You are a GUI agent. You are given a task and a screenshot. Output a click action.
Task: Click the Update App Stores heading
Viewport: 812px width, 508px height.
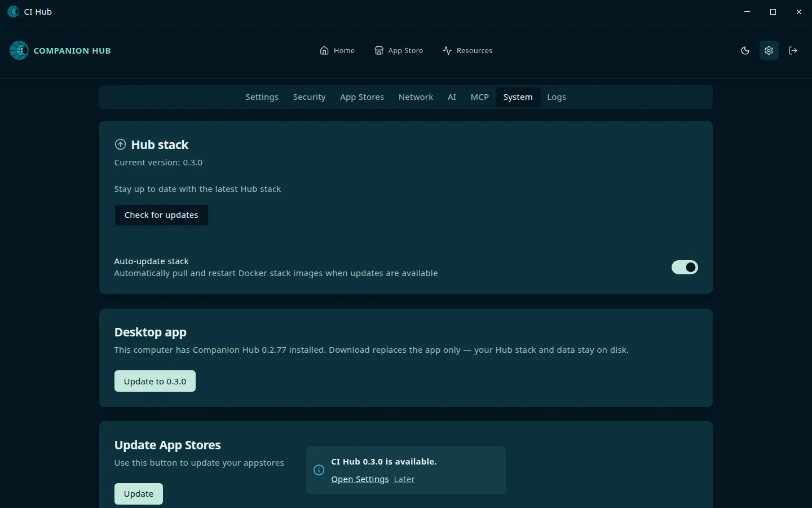pos(167,445)
